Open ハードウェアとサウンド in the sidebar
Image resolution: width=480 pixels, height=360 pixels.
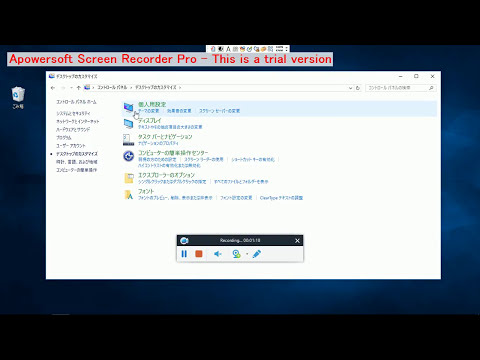73,129
